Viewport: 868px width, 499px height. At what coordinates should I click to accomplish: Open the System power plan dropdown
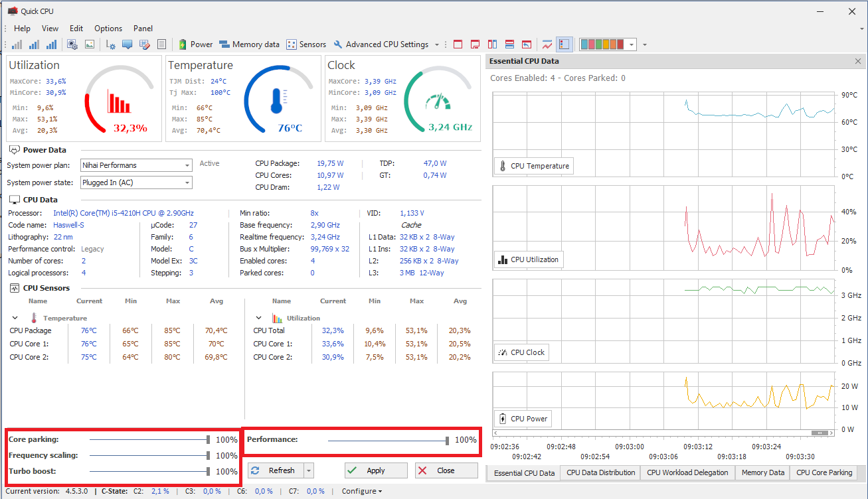(x=187, y=165)
